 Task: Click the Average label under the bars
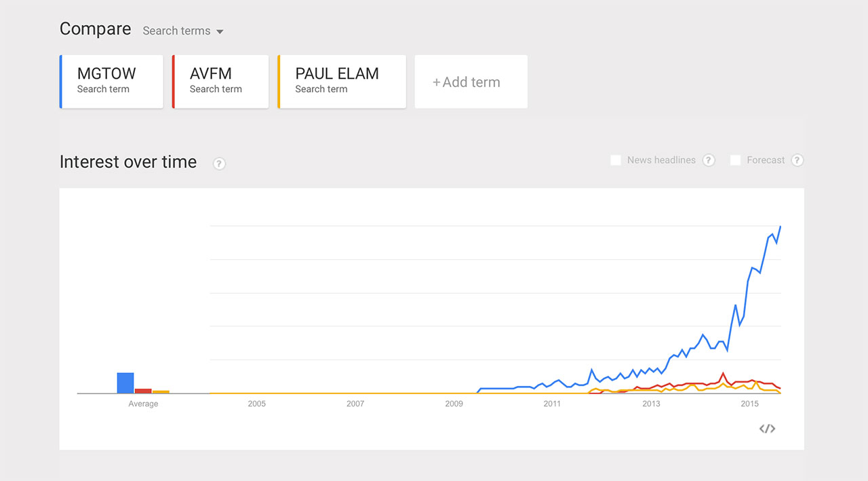(143, 404)
